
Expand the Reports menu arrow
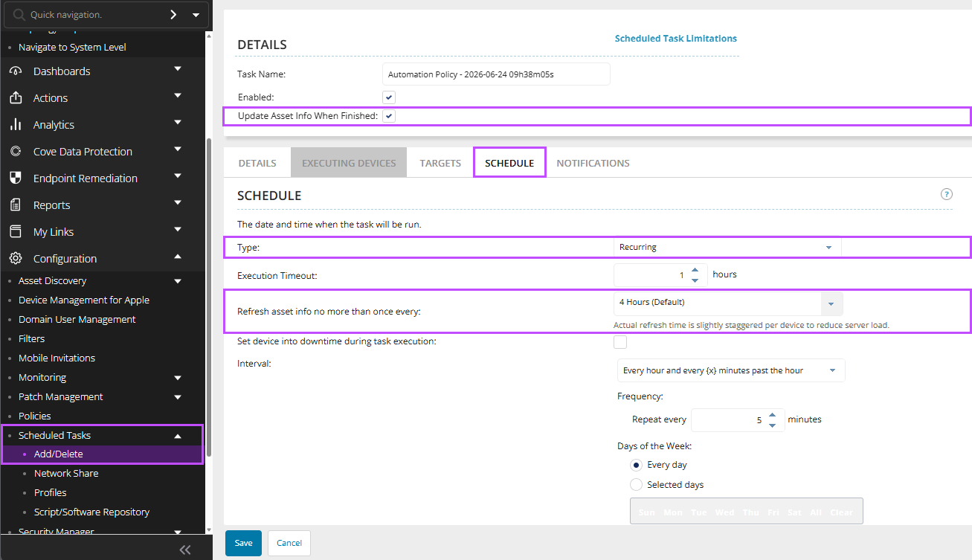178,203
